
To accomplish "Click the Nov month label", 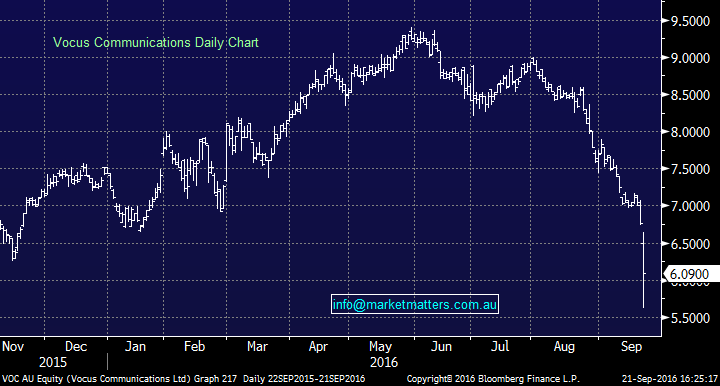I will pyautogui.click(x=13, y=347).
